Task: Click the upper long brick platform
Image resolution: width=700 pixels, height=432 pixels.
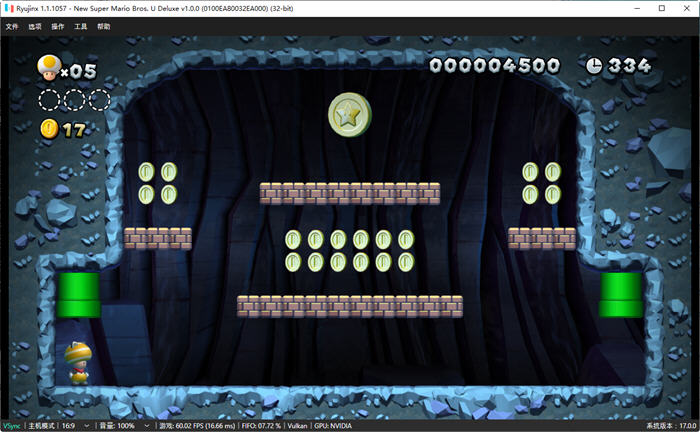Action: tap(350, 194)
